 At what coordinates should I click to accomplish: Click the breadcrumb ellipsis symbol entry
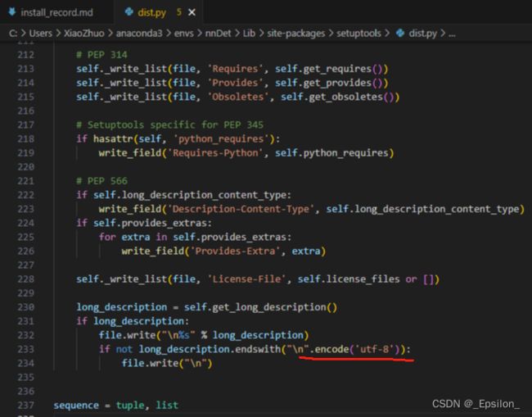coord(452,34)
